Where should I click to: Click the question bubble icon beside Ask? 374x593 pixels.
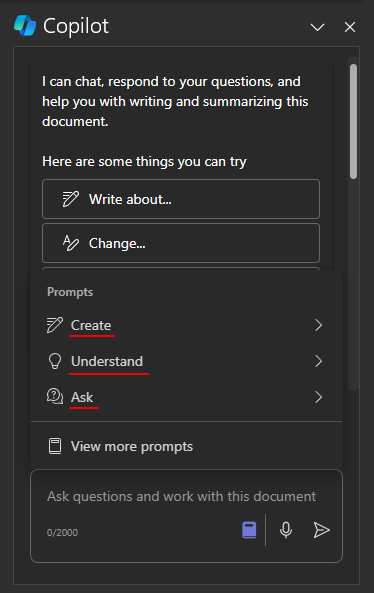[x=55, y=397]
